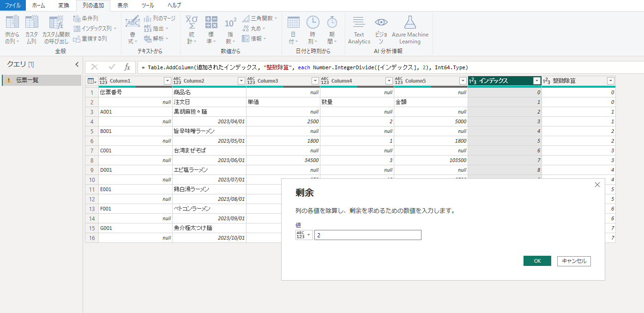
Task: Open the ファイル menu tab
Action: coord(13,6)
